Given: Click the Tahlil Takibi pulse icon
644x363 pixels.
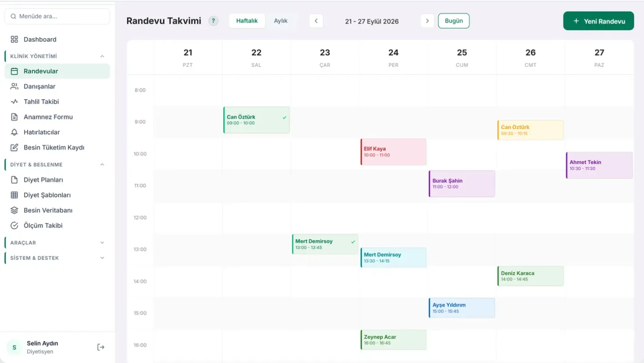Looking at the screenshot, I should [x=15, y=102].
